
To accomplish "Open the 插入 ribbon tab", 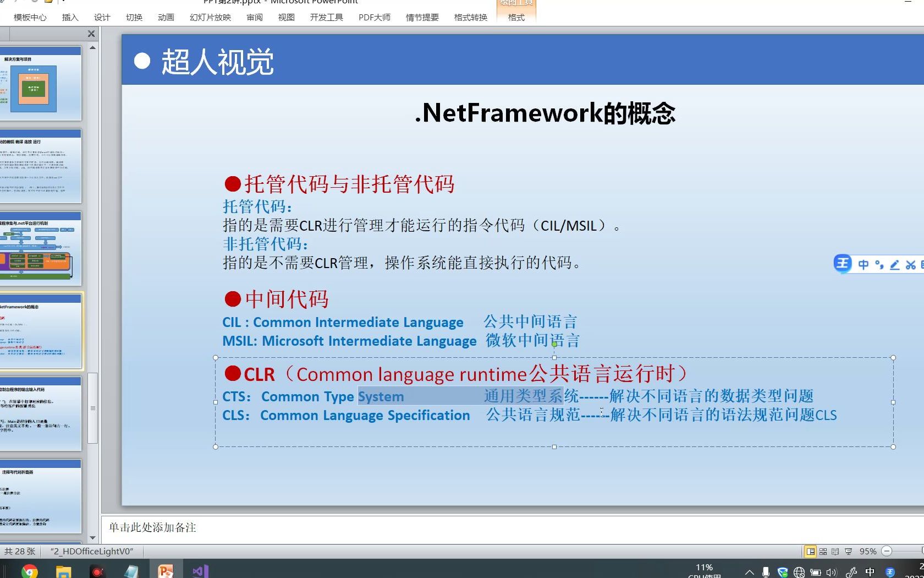I will coord(70,18).
